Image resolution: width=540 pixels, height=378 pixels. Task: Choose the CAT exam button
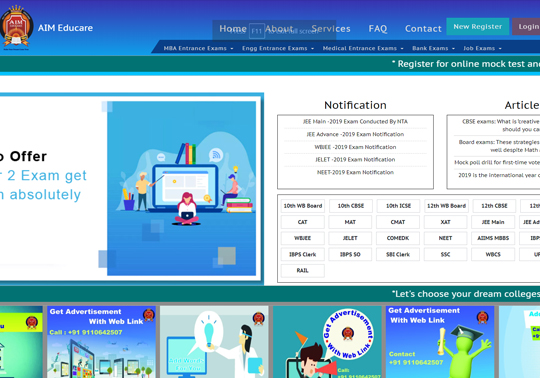(302, 222)
